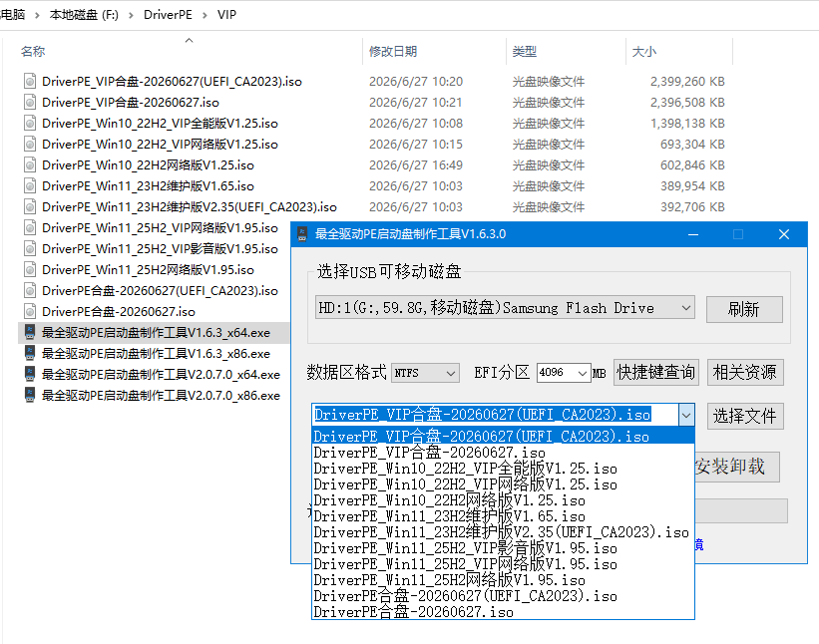Click the exe icon of 最全驱动PE启动盘制作工具V1.6.3_x86.exe
This screenshot has width=819, height=644.
point(30,353)
